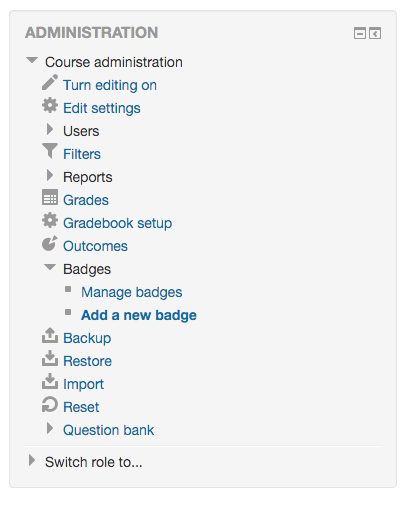Select Add a new badge
Screen dimensions: 410x506
[139, 315]
